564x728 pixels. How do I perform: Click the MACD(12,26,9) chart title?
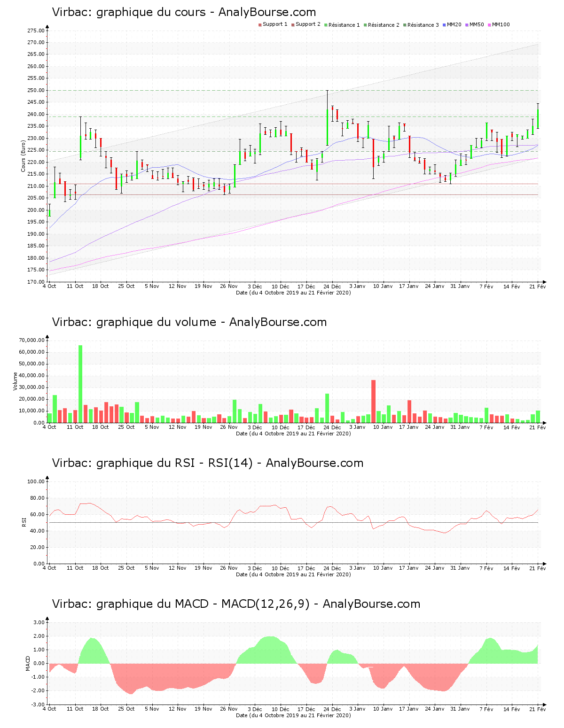click(236, 604)
